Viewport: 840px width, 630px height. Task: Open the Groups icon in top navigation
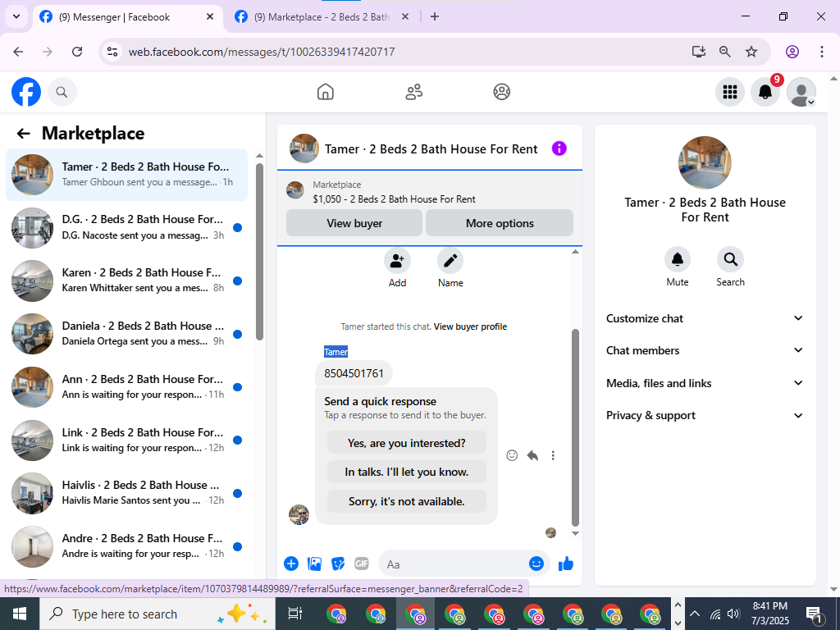tap(501, 92)
